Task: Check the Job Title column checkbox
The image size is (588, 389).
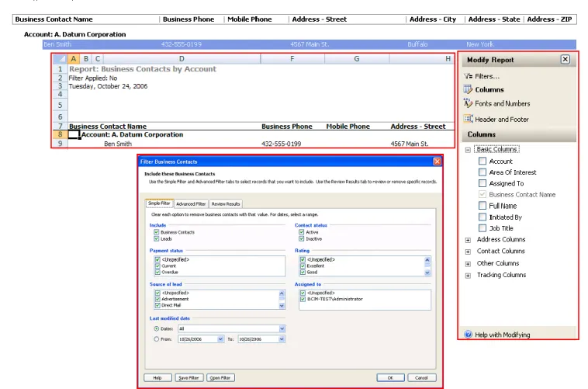Action: 483,228
